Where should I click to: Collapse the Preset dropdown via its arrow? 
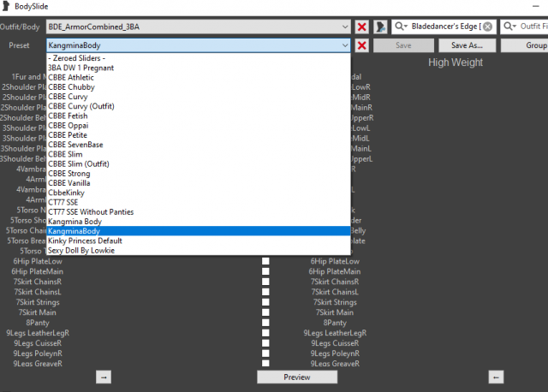point(344,45)
